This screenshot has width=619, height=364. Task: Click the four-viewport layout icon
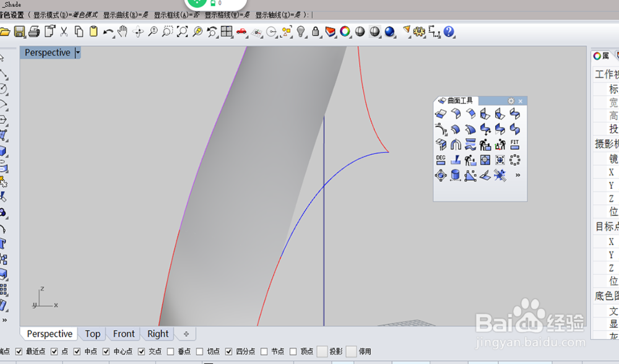click(x=227, y=32)
